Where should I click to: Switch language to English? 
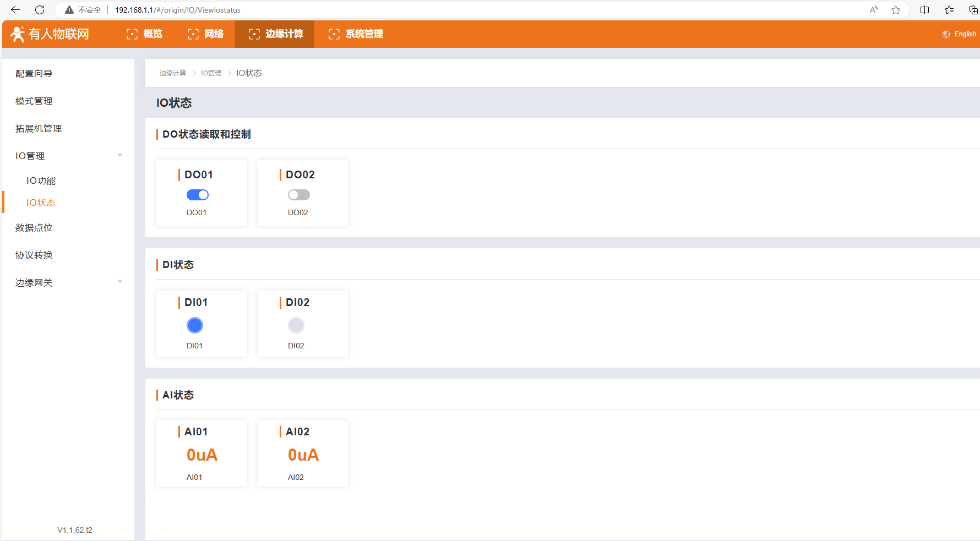pos(965,34)
